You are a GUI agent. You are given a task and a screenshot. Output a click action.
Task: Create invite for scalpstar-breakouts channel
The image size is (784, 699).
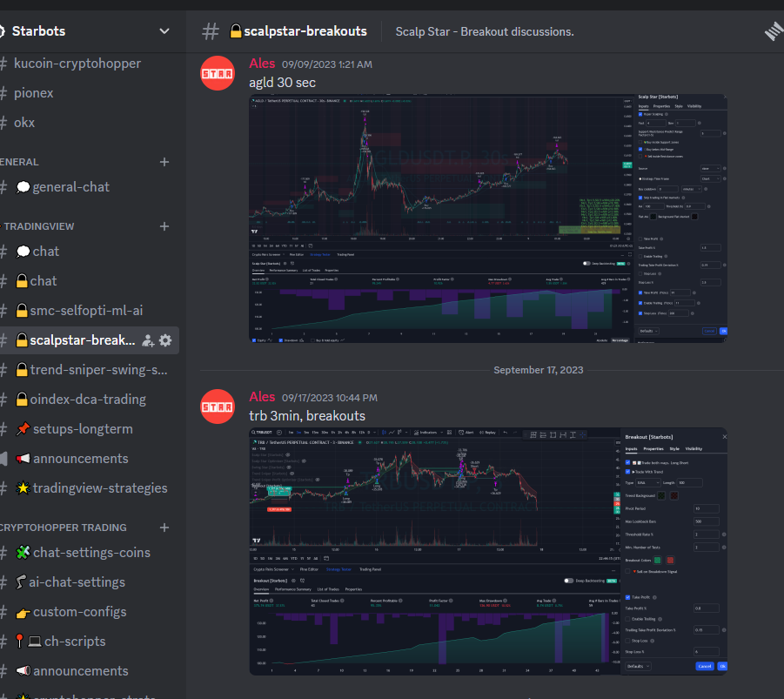[x=148, y=340]
